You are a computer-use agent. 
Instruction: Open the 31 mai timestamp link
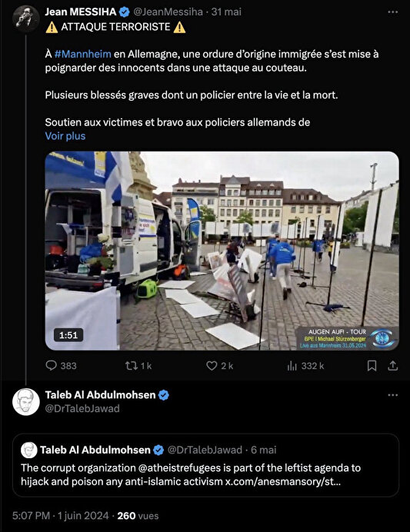[x=226, y=12]
